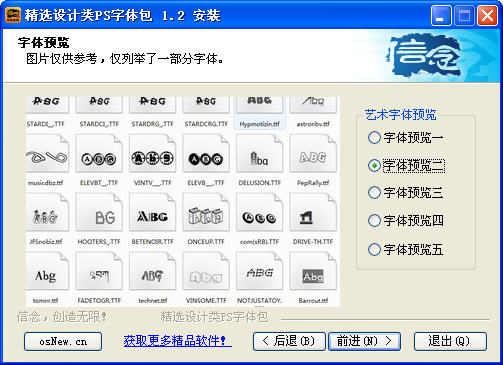Click the DELUSION.TTF font preview icon
The height and width of the screenshot is (365, 503).
(x=259, y=153)
